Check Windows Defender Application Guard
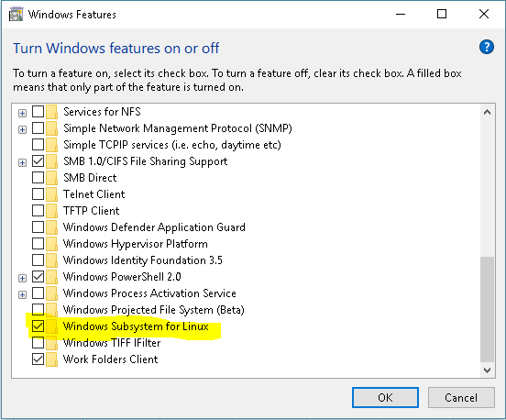The image size is (506, 420). 38,227
